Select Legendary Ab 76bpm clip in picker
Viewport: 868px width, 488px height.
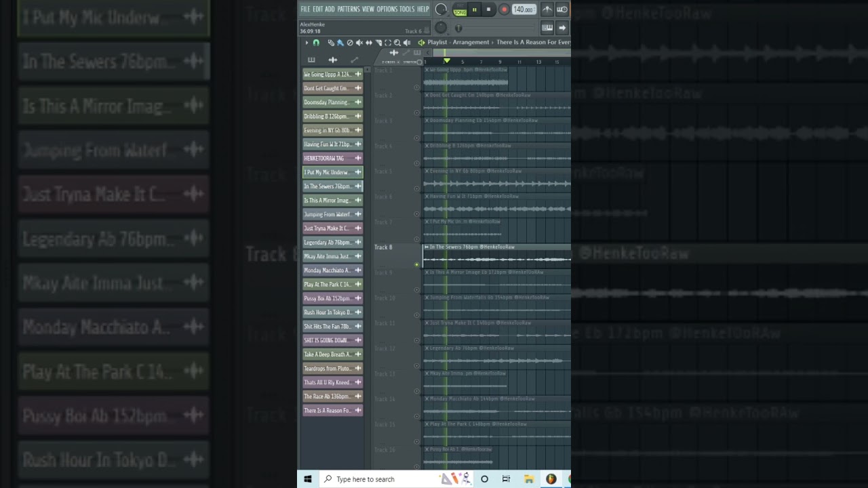tap(332, 242)
